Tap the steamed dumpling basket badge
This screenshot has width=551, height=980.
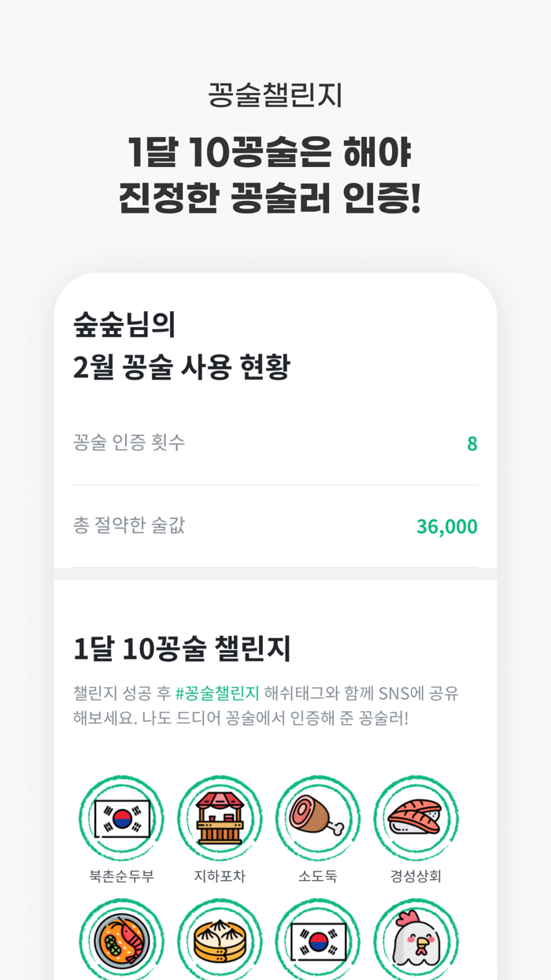click(220, 941)
